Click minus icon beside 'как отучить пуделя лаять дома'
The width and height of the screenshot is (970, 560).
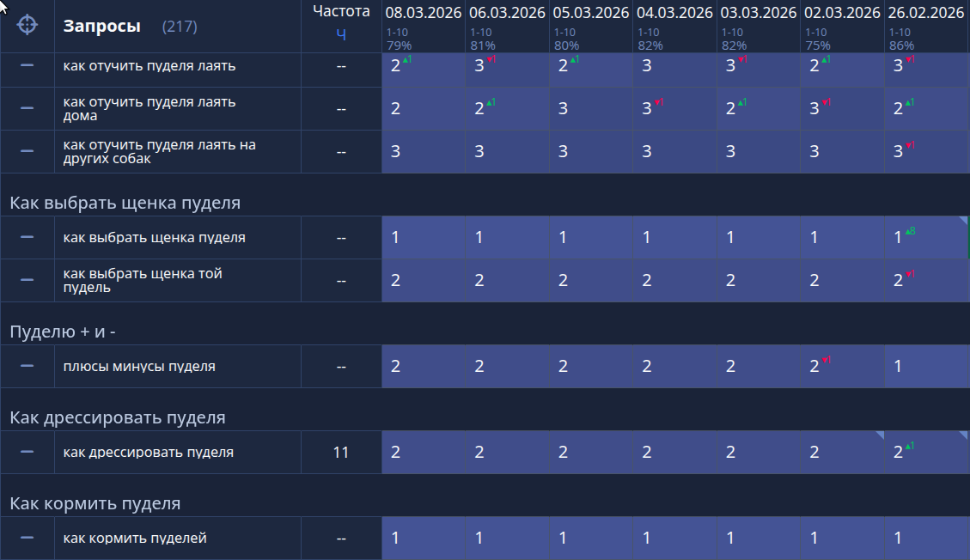[x=27, y=108]
